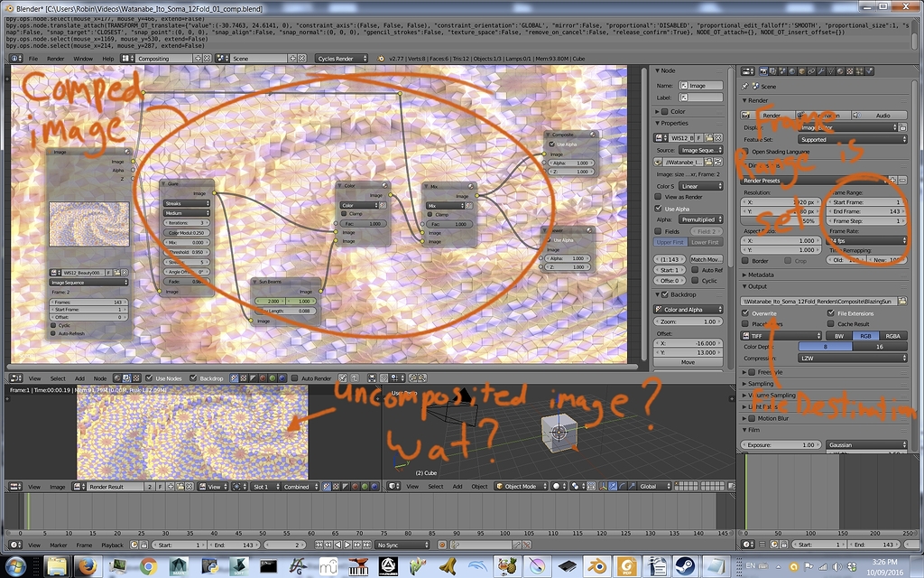
Task: Add new Scene with plus icon
Action: click(292, 59)
